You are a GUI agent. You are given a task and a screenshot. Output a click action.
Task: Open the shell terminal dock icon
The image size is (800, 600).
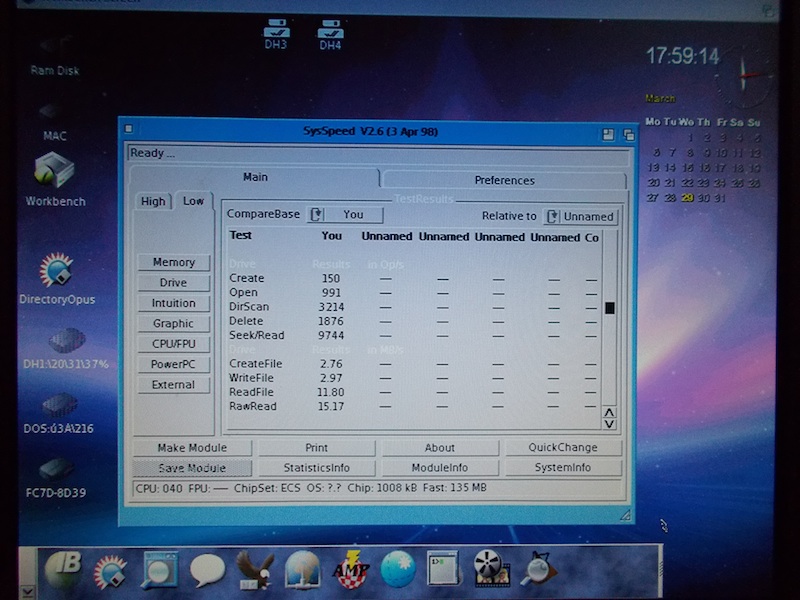click(442, 569)
